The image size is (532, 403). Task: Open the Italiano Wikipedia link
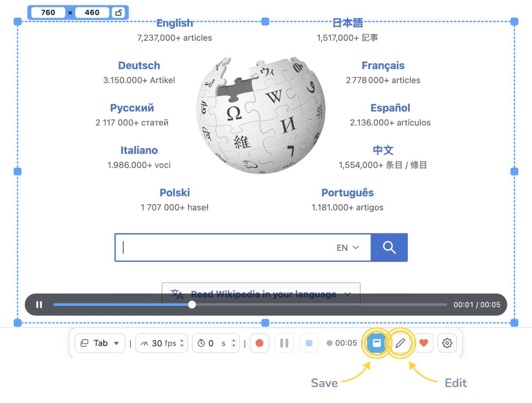tap(139, 150)
